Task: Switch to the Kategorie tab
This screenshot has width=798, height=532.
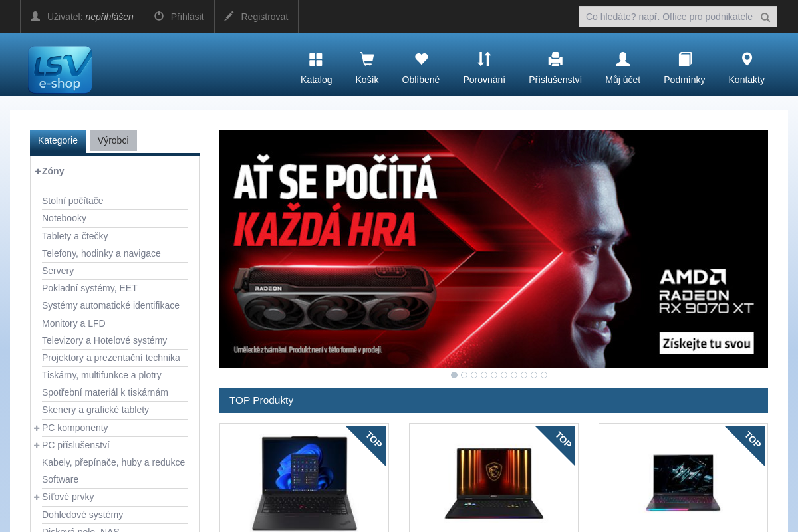Action: point(58,140)
